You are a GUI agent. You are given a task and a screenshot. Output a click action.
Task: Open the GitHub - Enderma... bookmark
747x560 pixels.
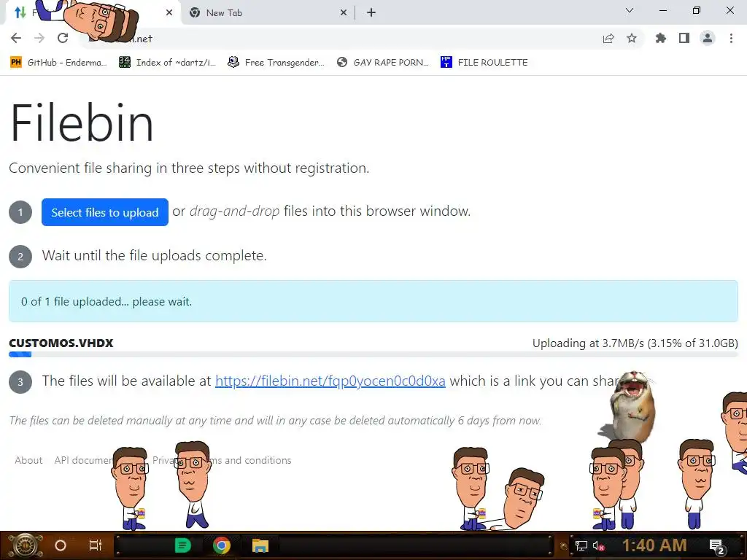59,63
